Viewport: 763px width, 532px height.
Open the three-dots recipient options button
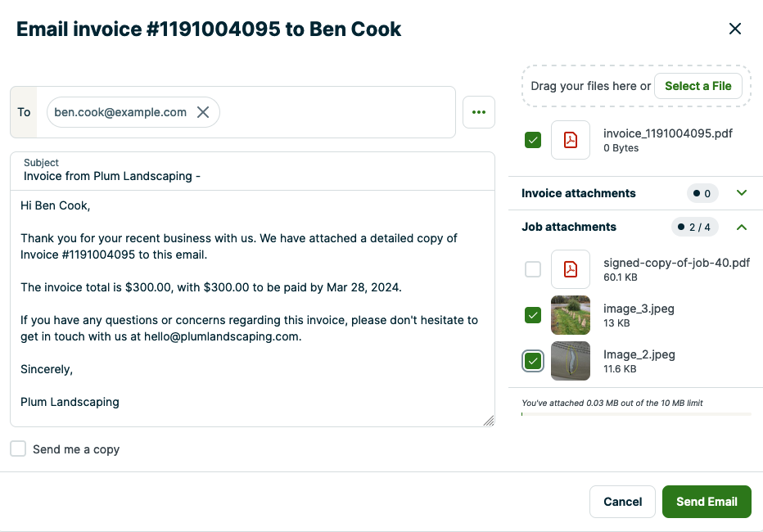coord(479,112)
